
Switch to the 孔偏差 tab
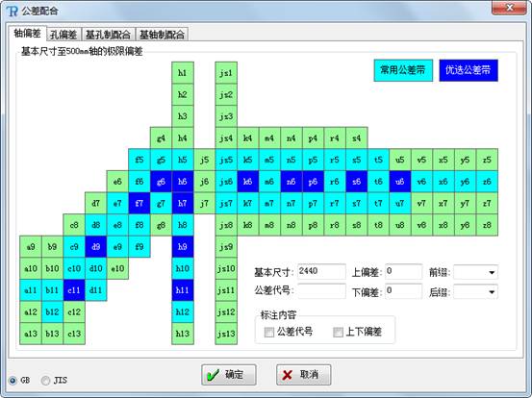tap(63, 35)
